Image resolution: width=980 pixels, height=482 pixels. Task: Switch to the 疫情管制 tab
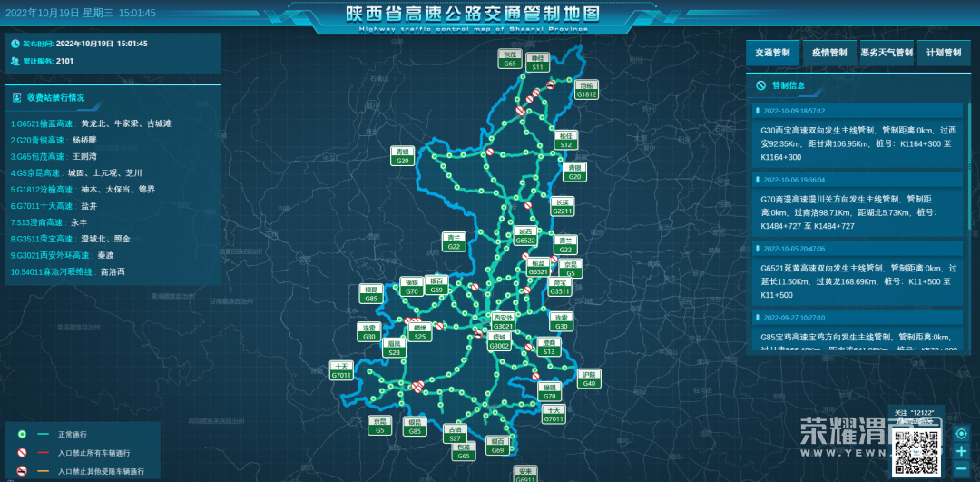tap(828, 53)
